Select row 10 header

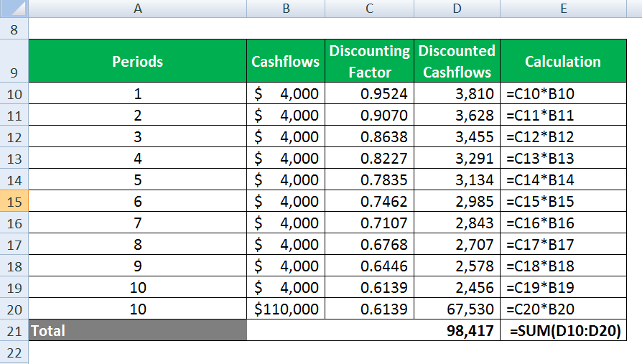tap(14, 93)
